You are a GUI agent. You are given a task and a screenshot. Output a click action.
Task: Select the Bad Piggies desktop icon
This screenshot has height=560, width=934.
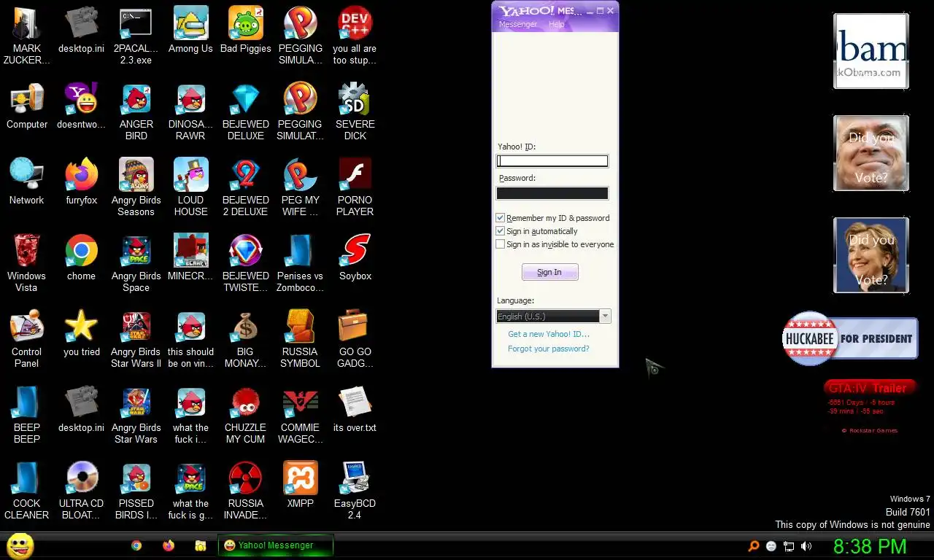pyautogui.click(x=245, y=23)
